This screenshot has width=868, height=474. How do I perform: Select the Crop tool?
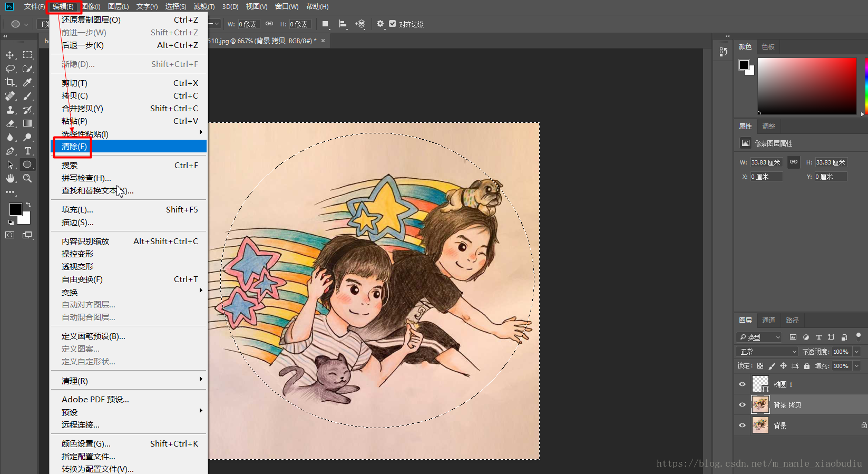point(10,82)
